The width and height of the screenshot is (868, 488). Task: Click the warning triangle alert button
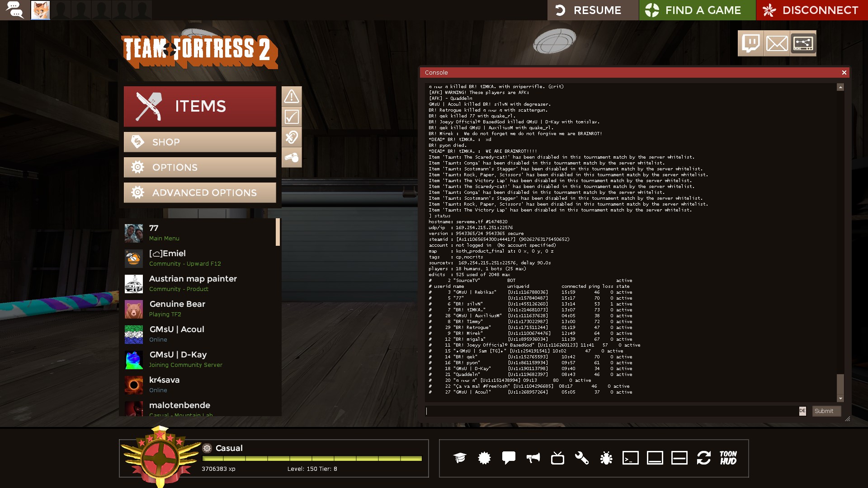(292, 96)
